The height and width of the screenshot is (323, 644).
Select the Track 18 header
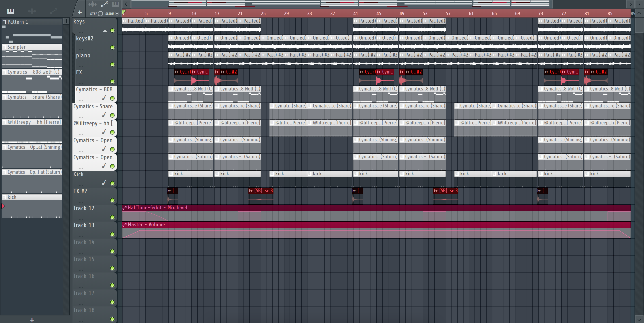pyautogui.click(x=95, y=315)
